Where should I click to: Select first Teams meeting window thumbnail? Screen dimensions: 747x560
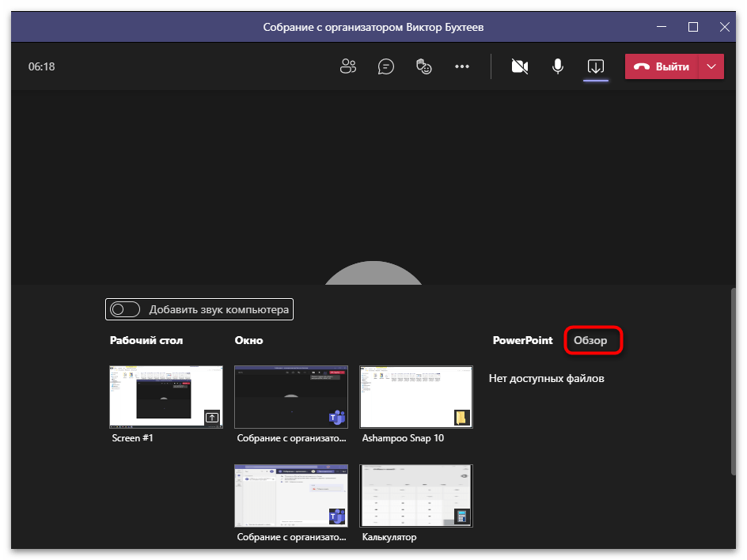[291, 397]
